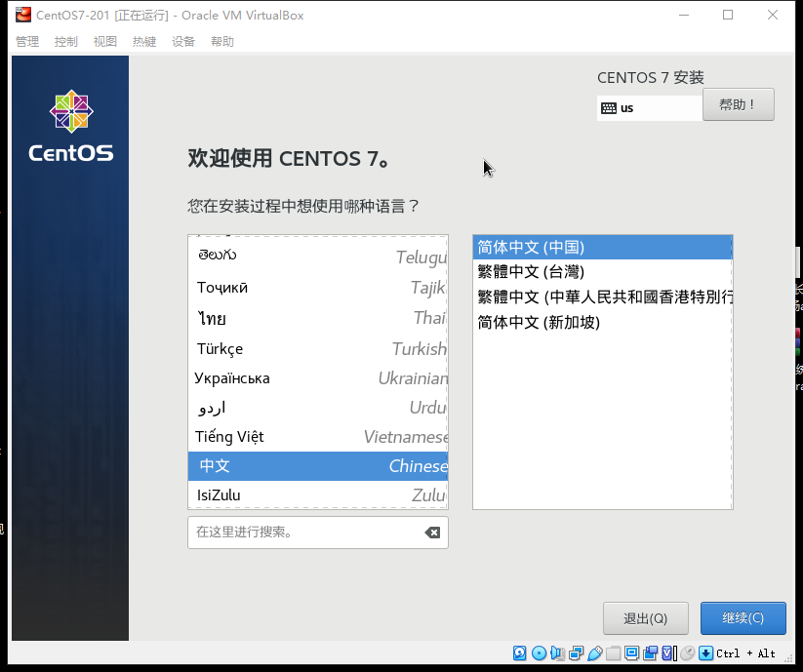Choose 简体中文 (中国) locale

click(x=602, y=247)
